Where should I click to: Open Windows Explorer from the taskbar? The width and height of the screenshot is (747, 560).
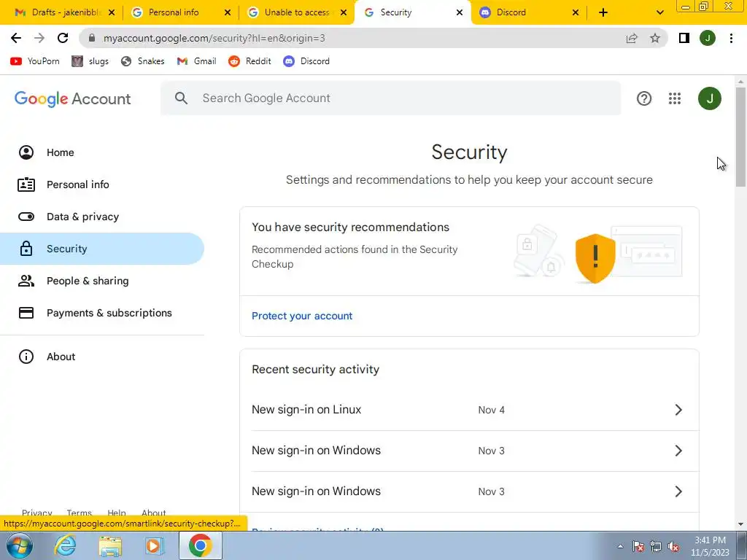pos(111,545)
